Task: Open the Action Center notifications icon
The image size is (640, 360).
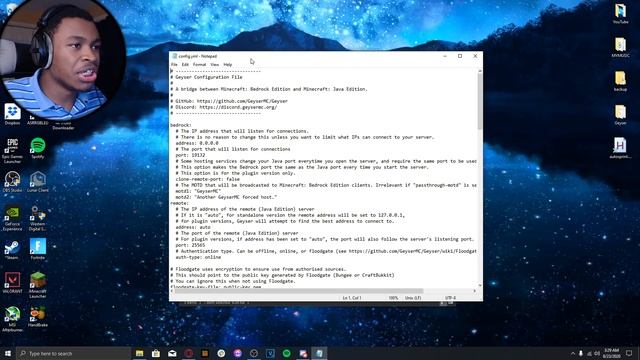Action: point(629,353)
